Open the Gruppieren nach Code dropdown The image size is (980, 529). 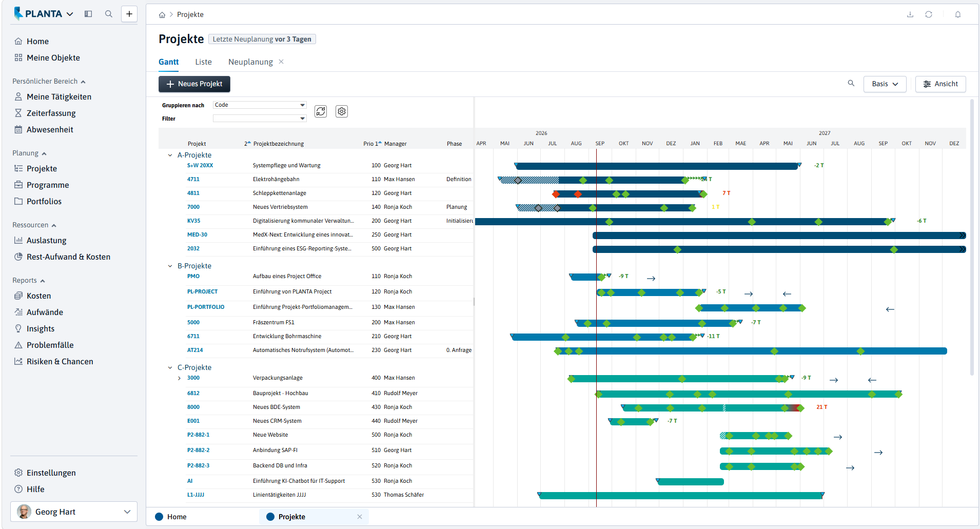click(260, 105)
